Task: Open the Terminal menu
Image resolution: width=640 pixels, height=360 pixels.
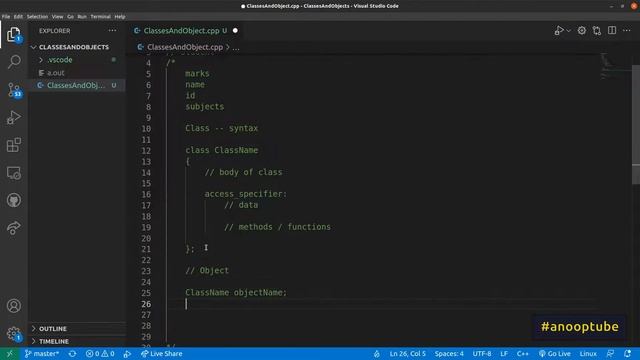Action: coord(100,17)
